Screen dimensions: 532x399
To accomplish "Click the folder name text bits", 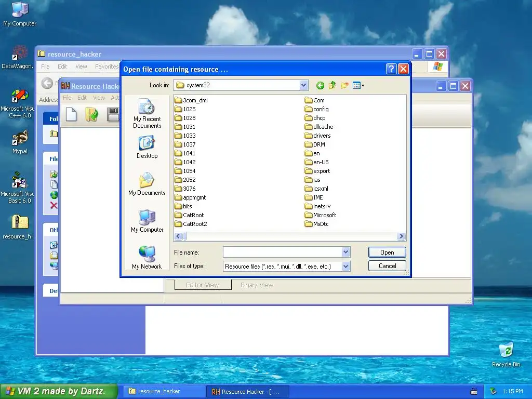I will (x=187, y=206).
